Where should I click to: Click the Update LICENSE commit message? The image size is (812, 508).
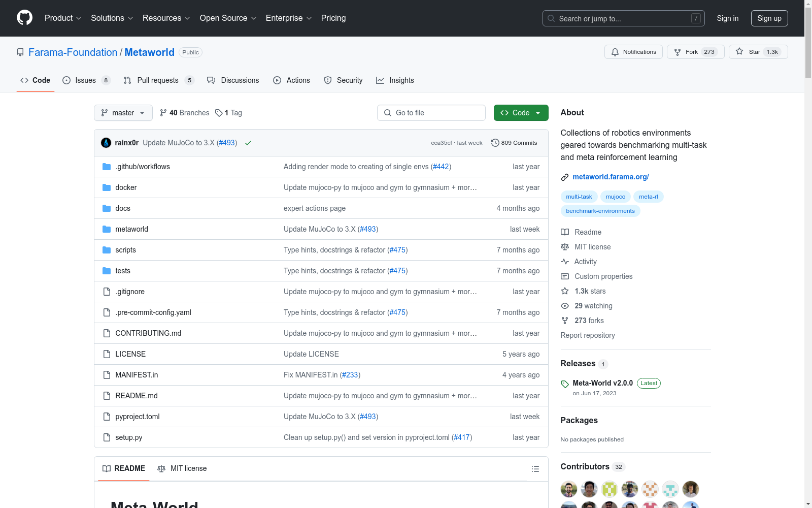tap(311, 354)
